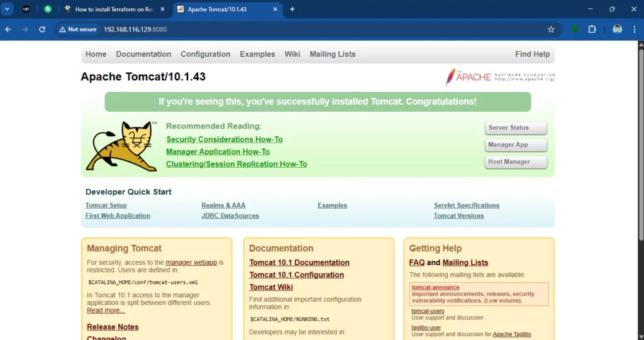644x340 pixels.
Task: Open the Examples link in Quick Start
Action: (332, 206)
